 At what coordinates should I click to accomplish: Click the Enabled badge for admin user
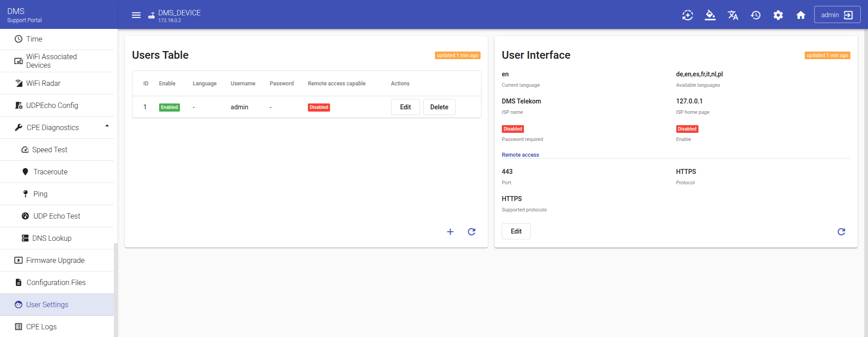pyautogui.click(x=170, y=108)
